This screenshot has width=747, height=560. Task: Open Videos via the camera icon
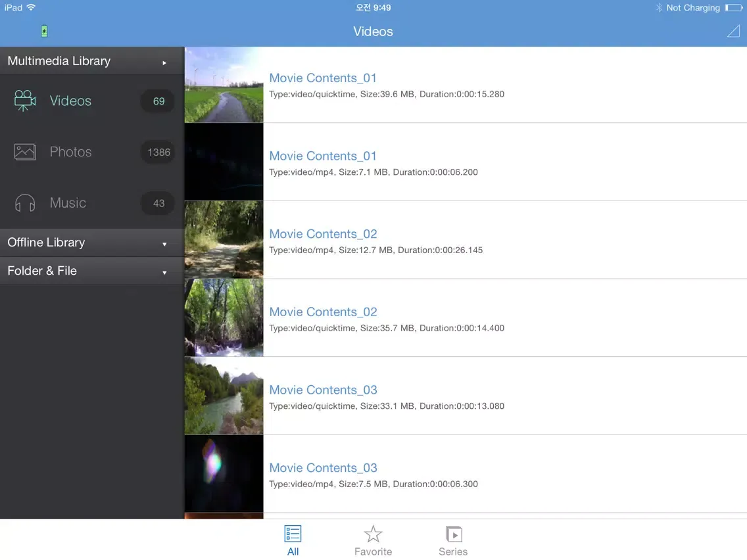click(25, 101)
